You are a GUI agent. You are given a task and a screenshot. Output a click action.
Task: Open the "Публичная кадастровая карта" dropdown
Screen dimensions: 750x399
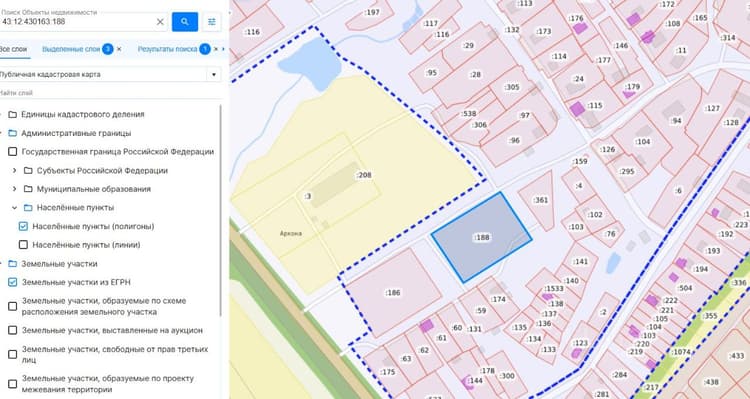110,75
